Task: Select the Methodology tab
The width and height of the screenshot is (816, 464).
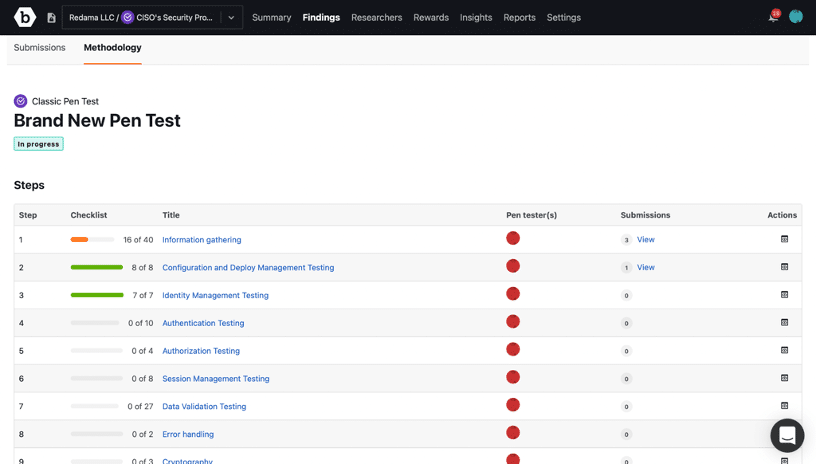Action: (x=112, y=48)
